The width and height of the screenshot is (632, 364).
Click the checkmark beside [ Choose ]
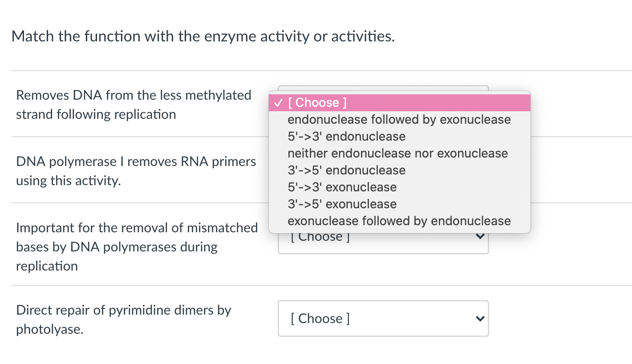click(x=279, y=103)
